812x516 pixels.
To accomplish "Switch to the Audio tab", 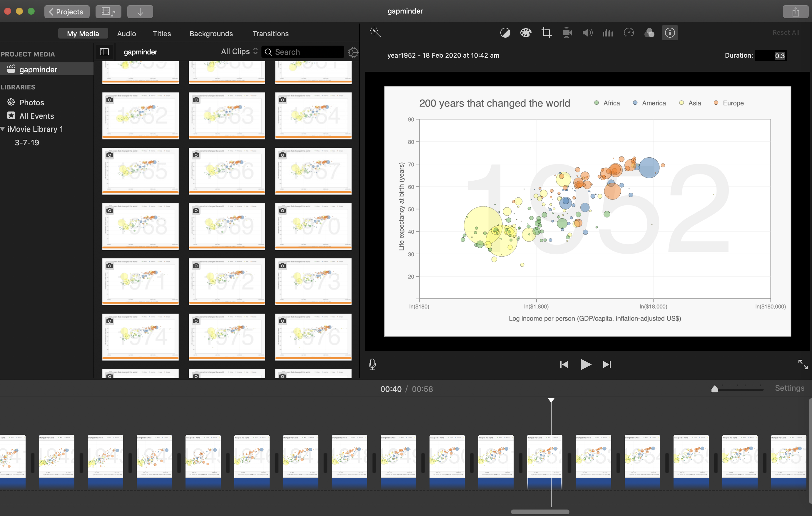I will click(x=126, y=34).
